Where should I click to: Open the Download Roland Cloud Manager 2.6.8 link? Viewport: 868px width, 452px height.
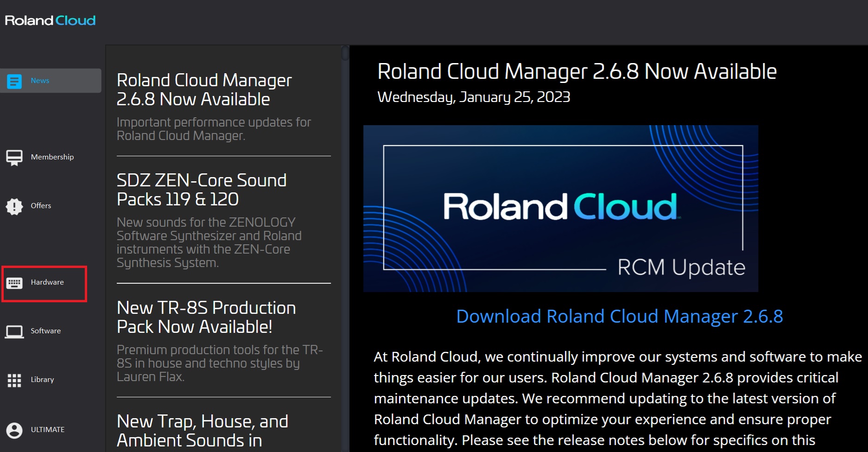(620, 316)
